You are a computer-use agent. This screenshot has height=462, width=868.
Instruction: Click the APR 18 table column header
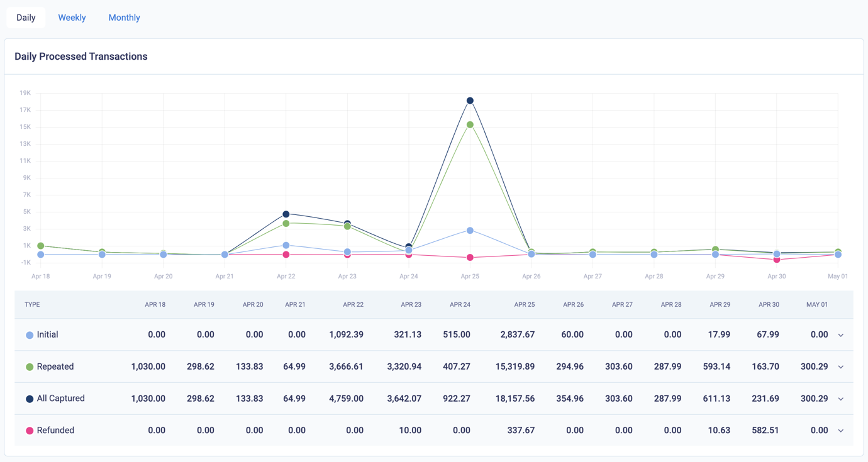click(155, 304)
